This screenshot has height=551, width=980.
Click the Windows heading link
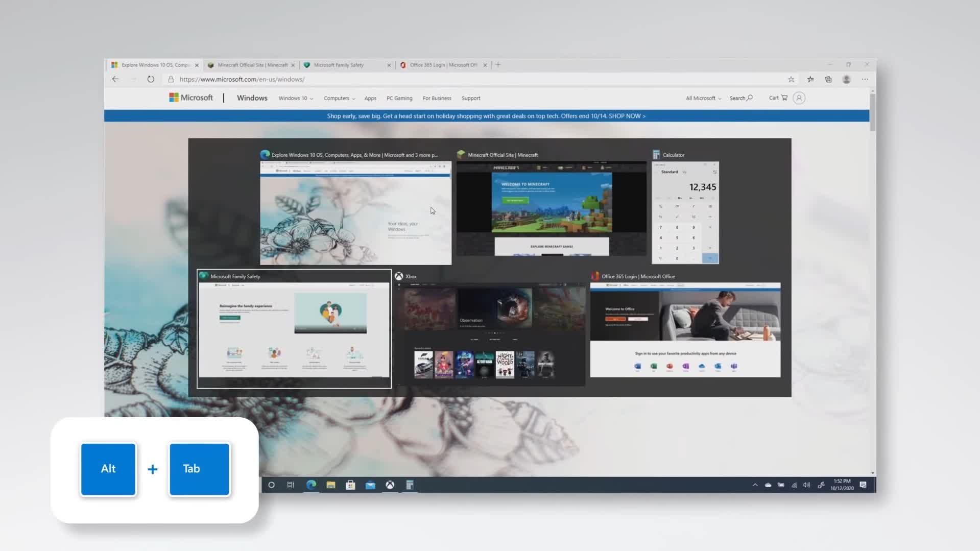click(252, 98)
